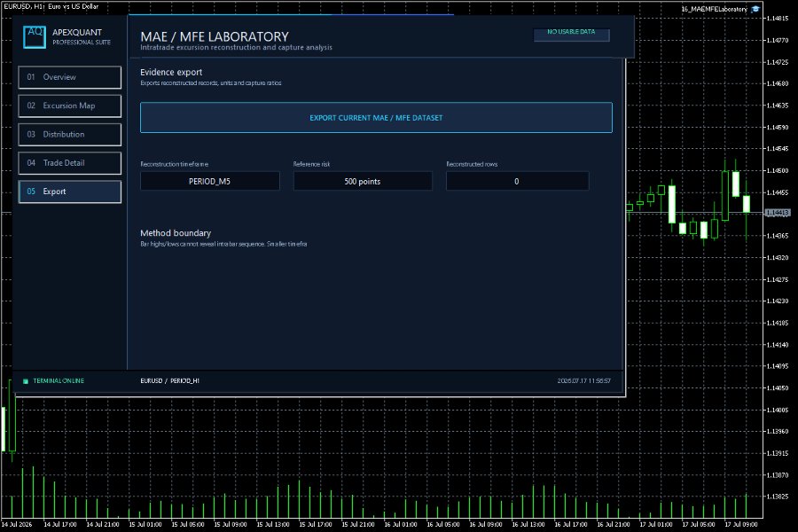Click the 2026.07.17 timestamp in footer
Screen dimensions: 798x532
[583, 380]
